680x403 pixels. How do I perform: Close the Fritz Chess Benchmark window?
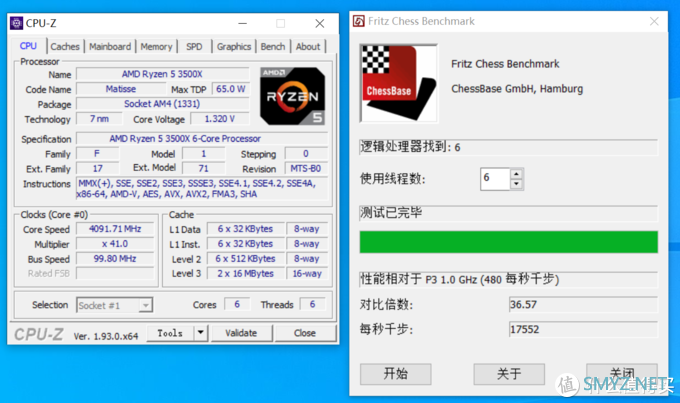(654, 21)
